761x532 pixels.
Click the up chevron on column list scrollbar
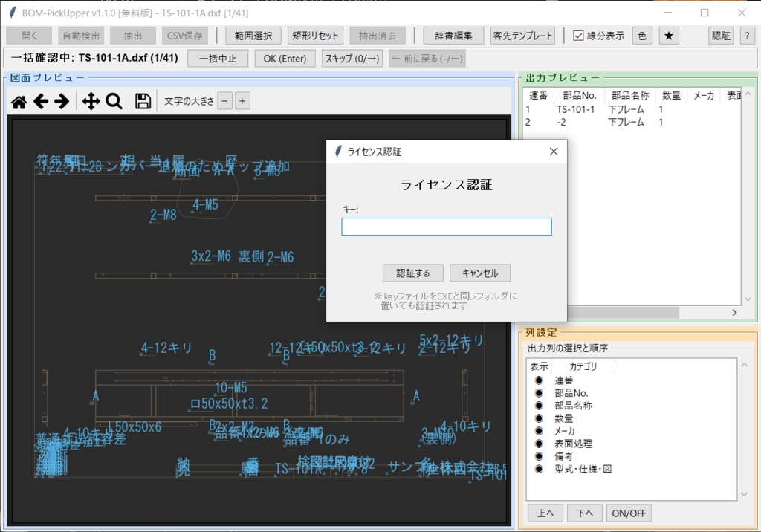pos(744,364)
